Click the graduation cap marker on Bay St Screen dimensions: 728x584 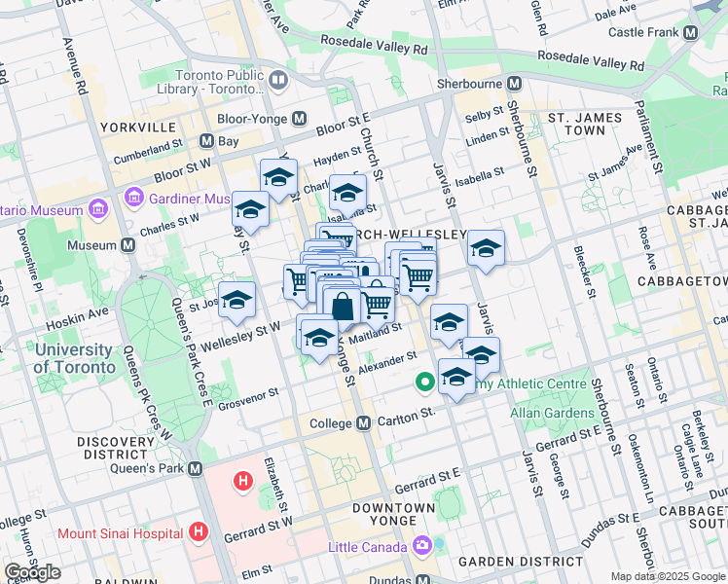point(251,212)
